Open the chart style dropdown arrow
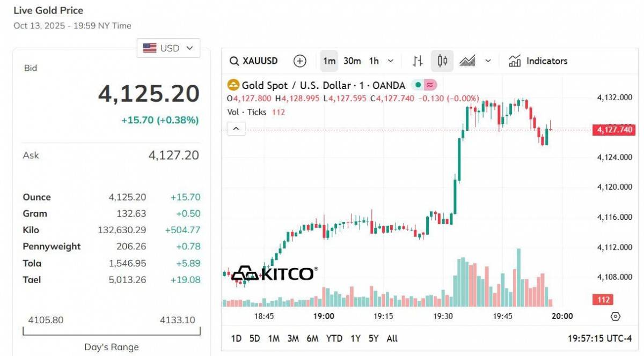644x356 pixels. (488, 61)
